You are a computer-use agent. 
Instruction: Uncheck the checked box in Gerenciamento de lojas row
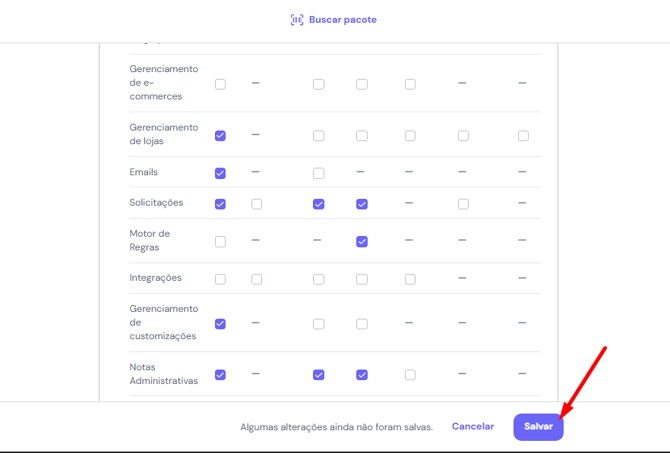pos(220,135)
